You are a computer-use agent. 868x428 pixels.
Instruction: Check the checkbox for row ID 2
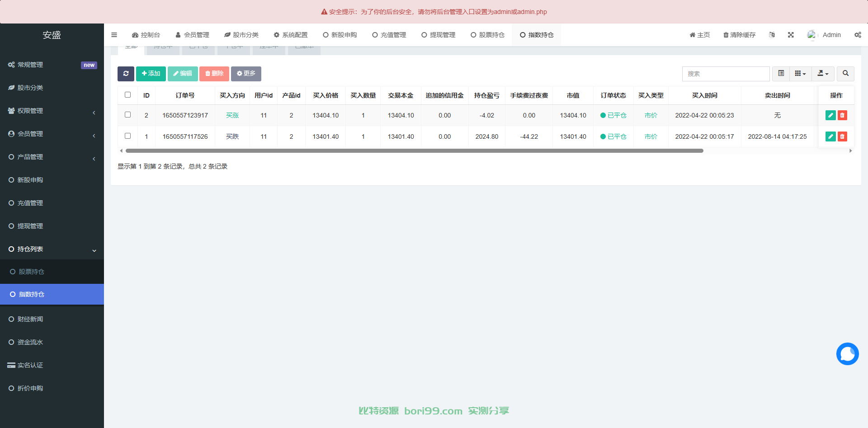(x=127, y=115)
